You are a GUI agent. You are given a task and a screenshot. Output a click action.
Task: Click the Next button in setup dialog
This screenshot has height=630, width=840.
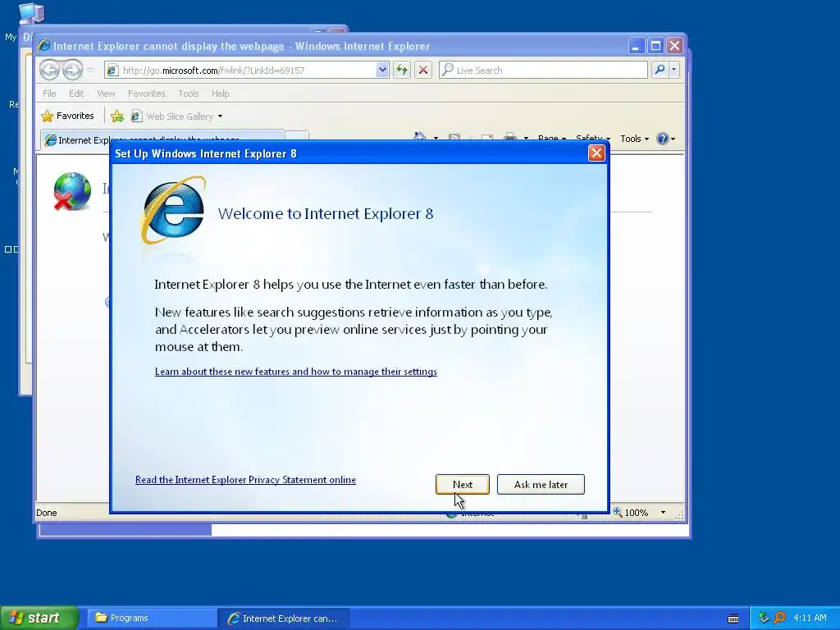point(463,484)
